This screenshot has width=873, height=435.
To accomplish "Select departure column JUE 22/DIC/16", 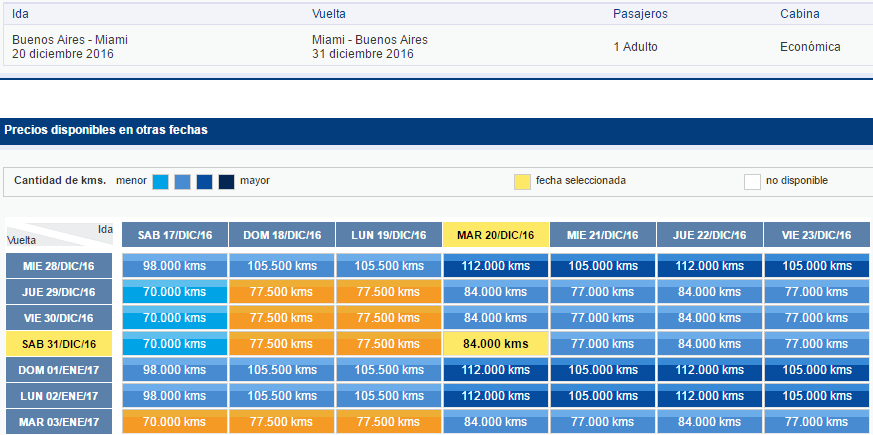I will pos(710,235).
